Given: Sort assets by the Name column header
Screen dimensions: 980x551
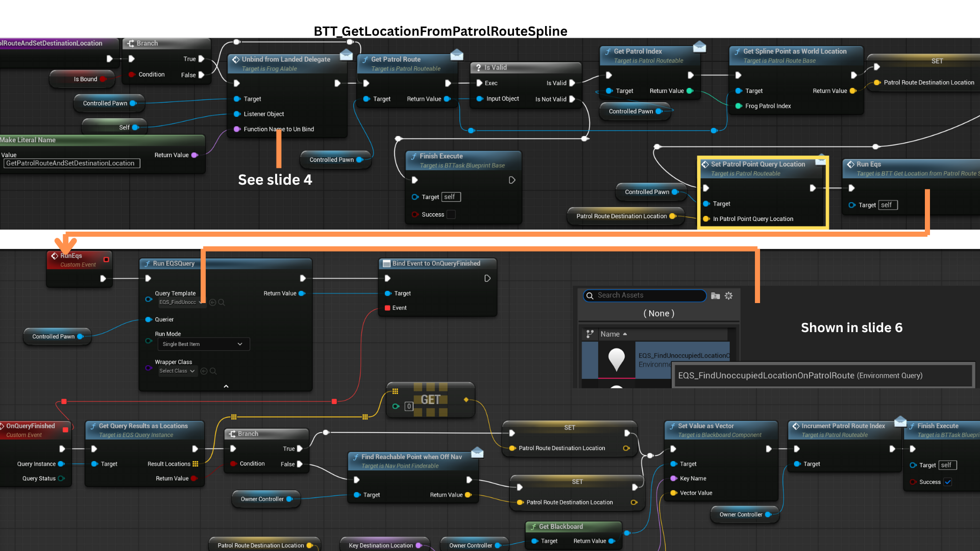Looking at the screenshot, I should coord(610,334).
